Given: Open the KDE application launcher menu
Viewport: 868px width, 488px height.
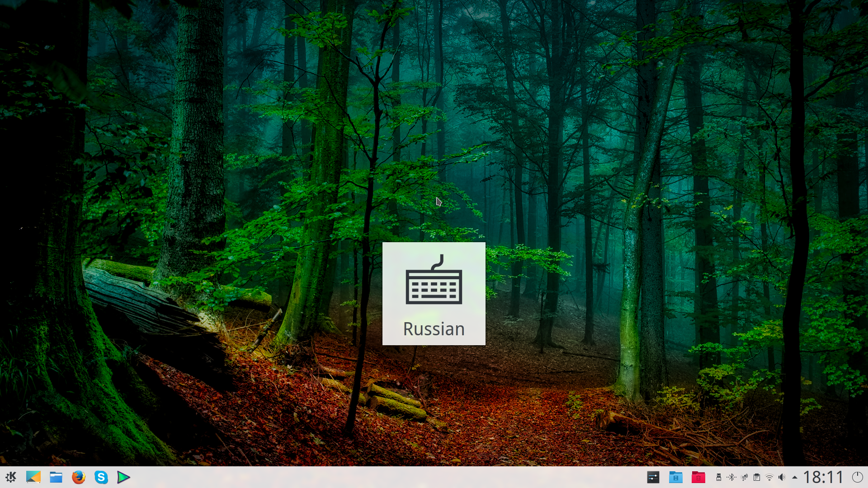Looking at the screenshot, I should [11, 477].
